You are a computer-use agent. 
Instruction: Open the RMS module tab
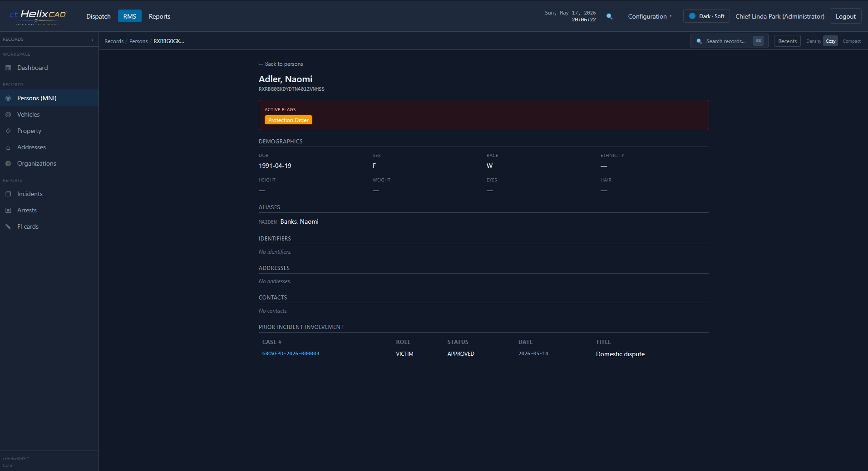[x=130, y=16]
